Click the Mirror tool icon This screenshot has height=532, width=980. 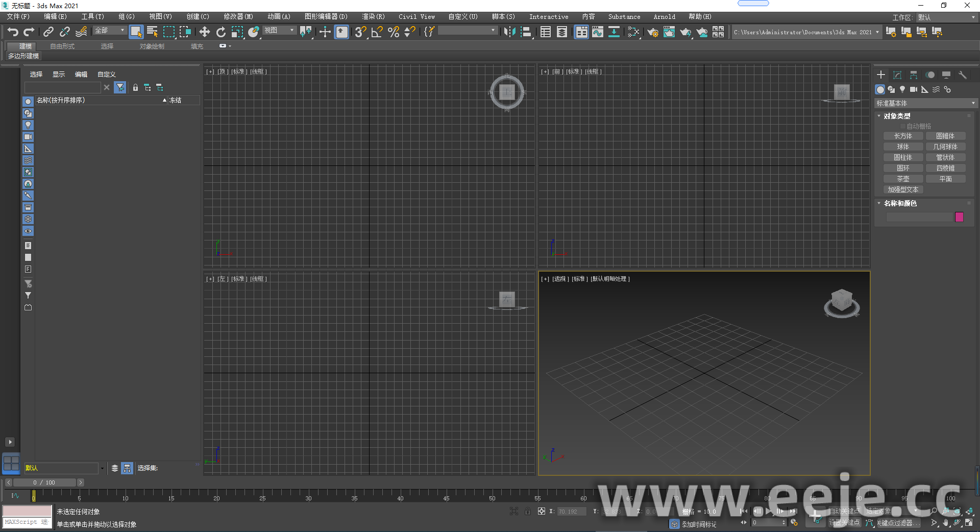click(509, 32)
